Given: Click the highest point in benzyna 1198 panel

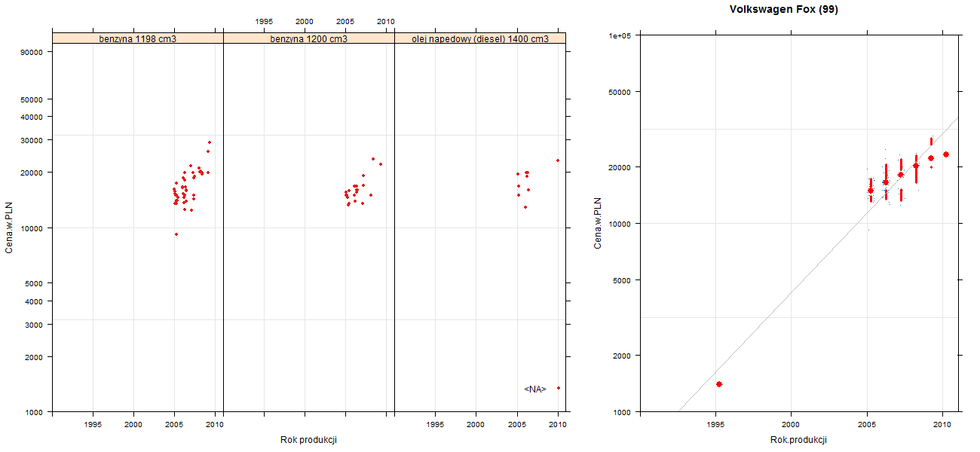Looking at the screenshot, I should 210,142.
